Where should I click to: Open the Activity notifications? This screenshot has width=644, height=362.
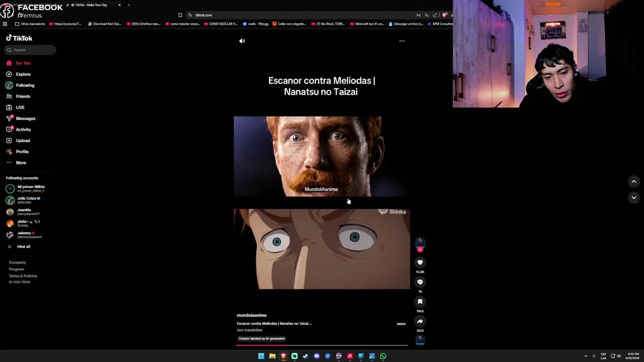19,130
